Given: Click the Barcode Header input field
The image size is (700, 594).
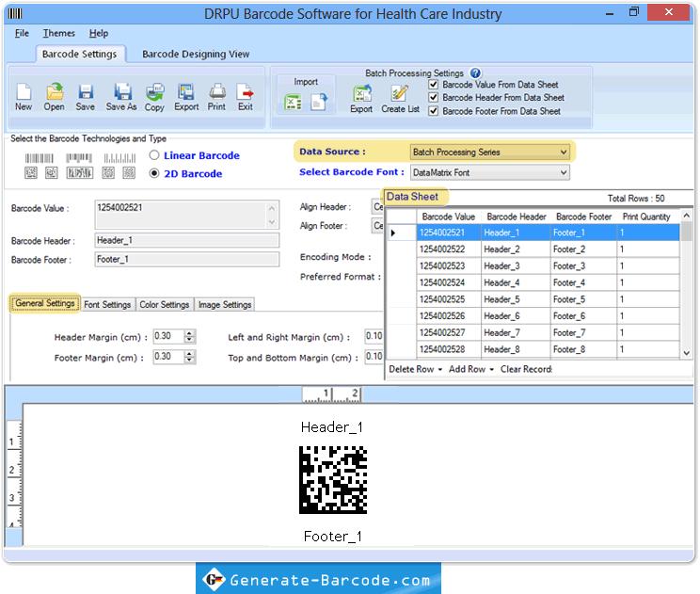Looking at the screenshot, I should click(186, 240).
